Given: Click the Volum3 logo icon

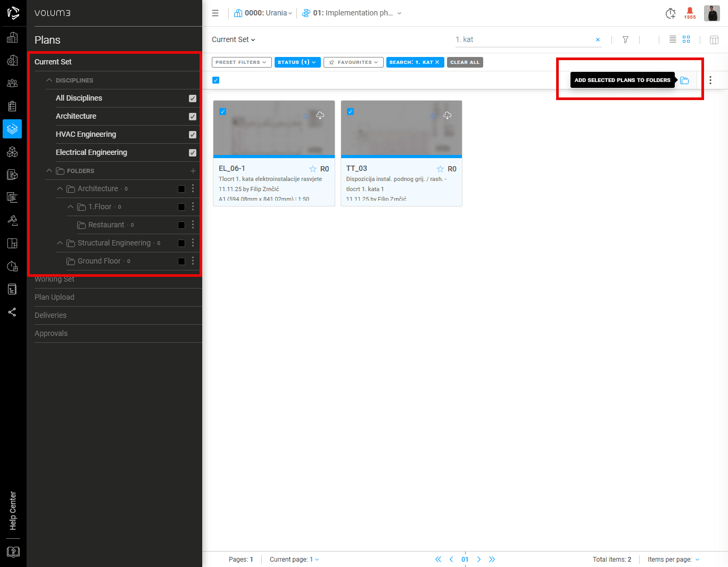Looking at the screenshot, I should point(13,13).
